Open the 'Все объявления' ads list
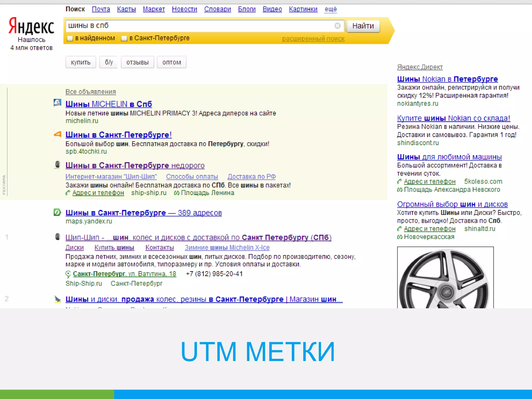The height and width of the screenshot is (399, 532). 90,92
